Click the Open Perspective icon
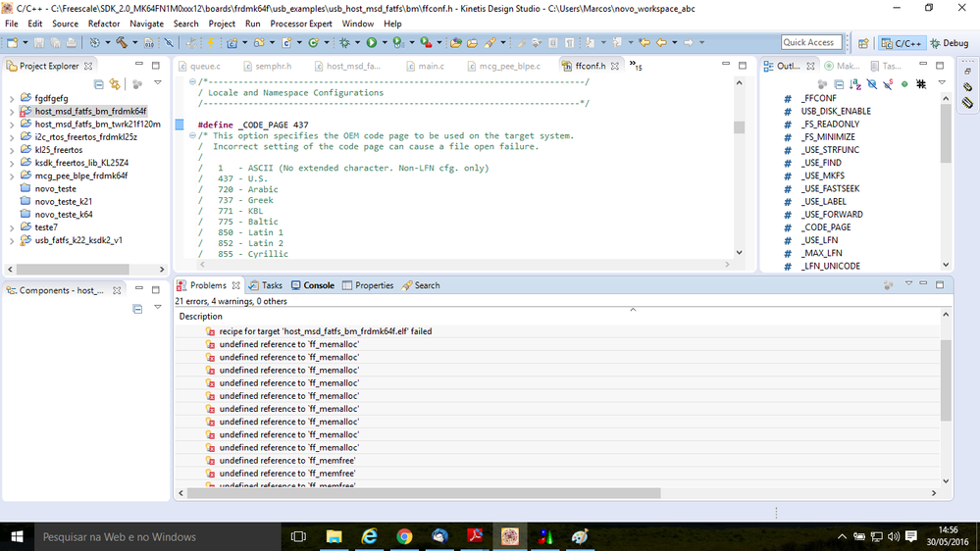 click(863, 43)
